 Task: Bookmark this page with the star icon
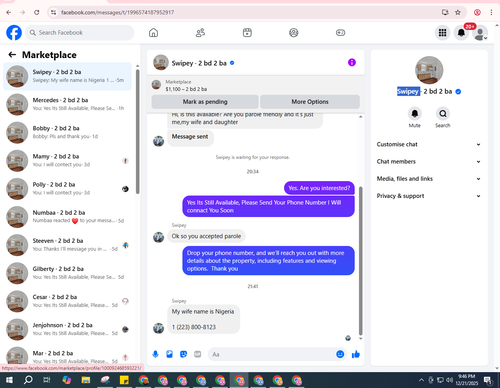pos(458,12)
